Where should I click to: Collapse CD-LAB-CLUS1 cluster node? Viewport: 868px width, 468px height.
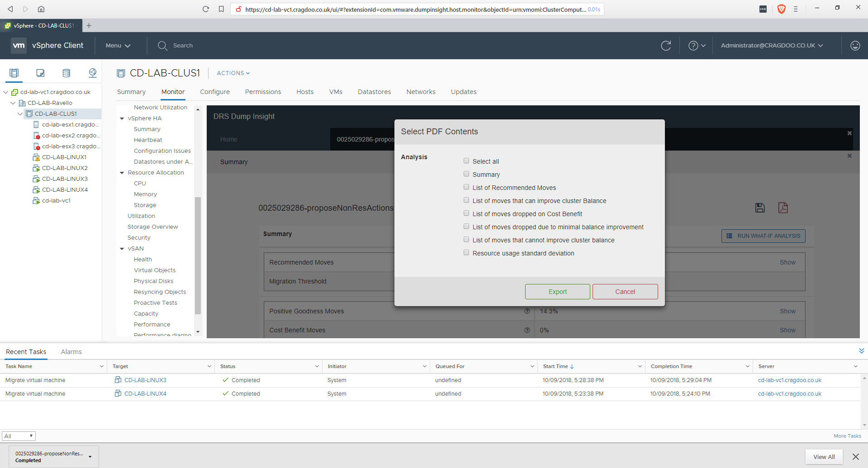pos(20,113)
